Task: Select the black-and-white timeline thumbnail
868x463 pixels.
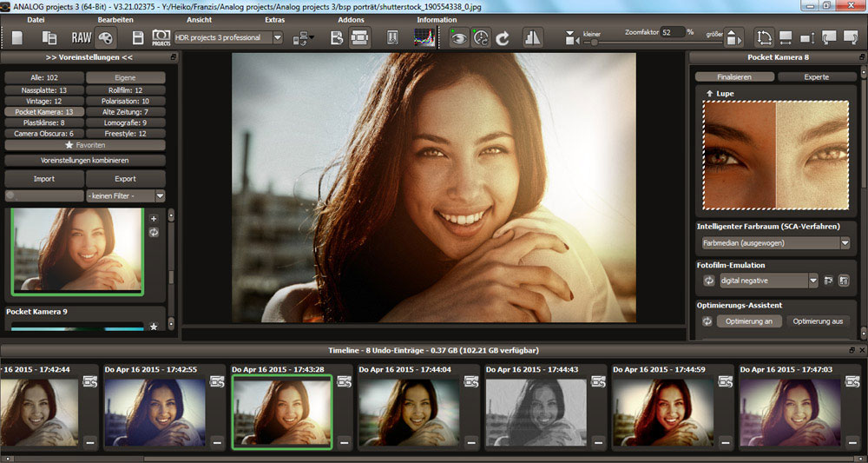Action: click(536, 412)
